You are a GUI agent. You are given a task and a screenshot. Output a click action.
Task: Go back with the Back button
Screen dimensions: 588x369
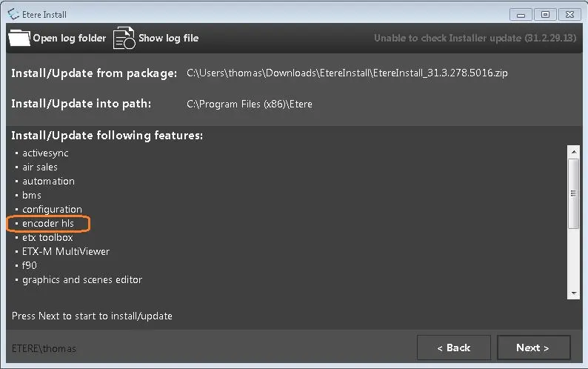(453, 348)
